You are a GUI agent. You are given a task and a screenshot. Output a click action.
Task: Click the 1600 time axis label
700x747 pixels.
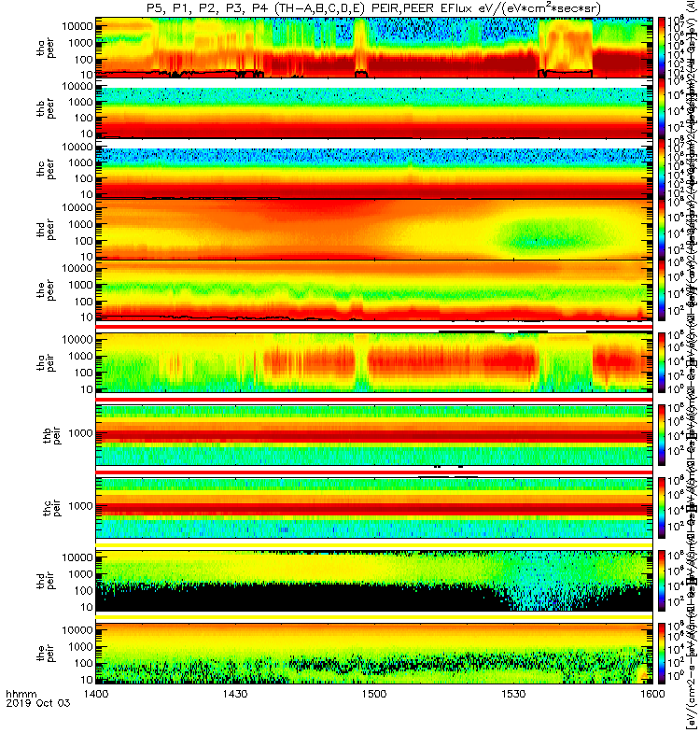tap(651, 694)
